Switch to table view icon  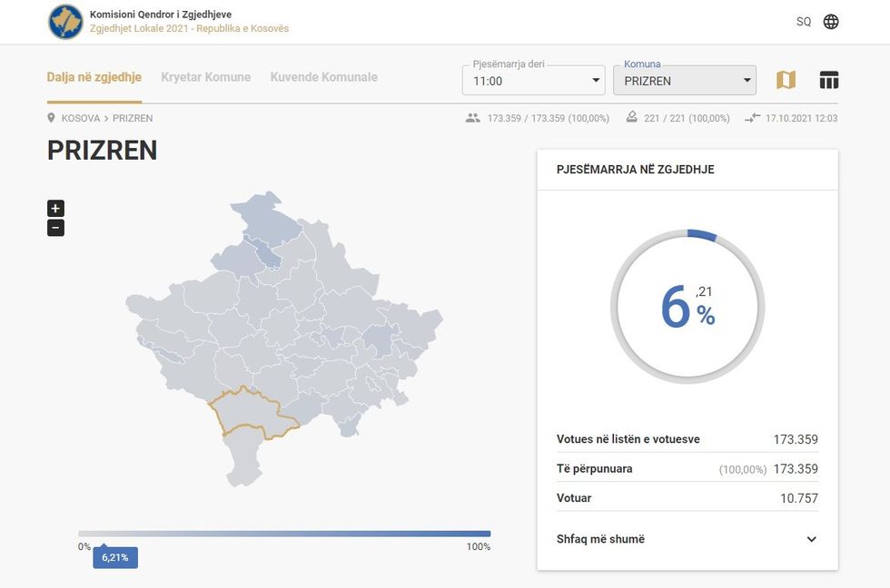click(828, 80)
